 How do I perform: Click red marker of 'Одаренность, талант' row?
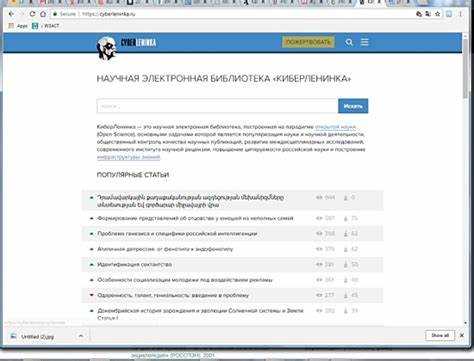(92, 295)
